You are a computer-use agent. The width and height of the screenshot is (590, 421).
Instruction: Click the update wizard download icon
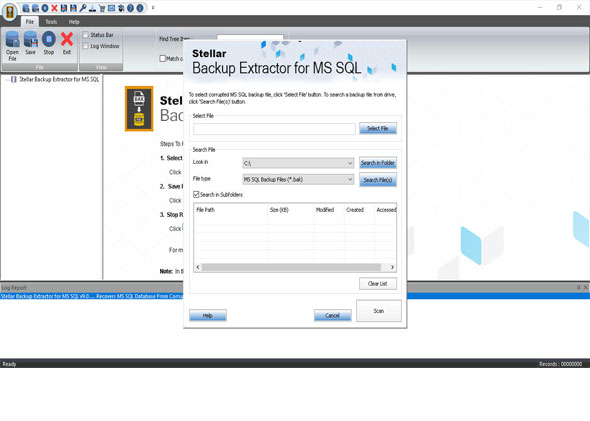click(92, 8)
